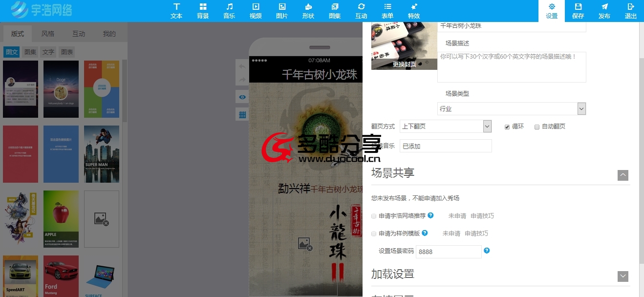Select the 文本 text tool
Viewport: 644px width, 297px height.
pos(176,11)
